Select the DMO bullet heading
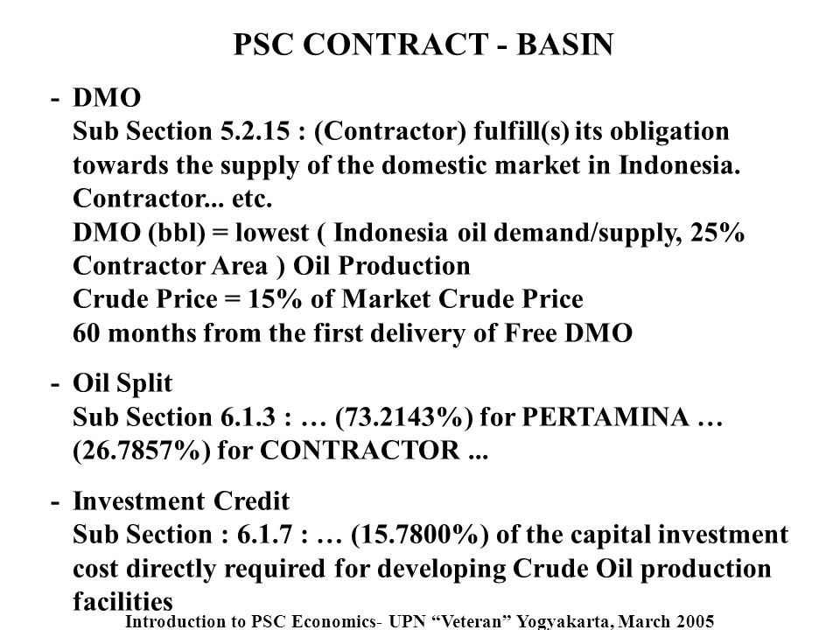 [107, 98]
